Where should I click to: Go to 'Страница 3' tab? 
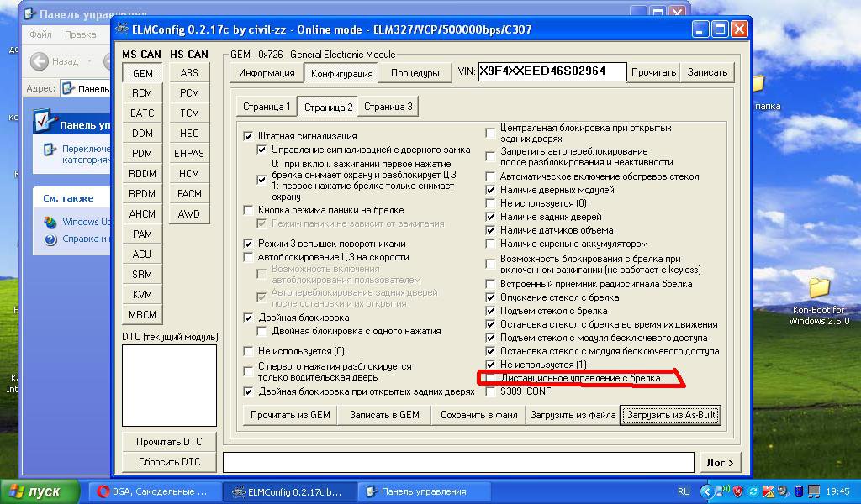388,107
